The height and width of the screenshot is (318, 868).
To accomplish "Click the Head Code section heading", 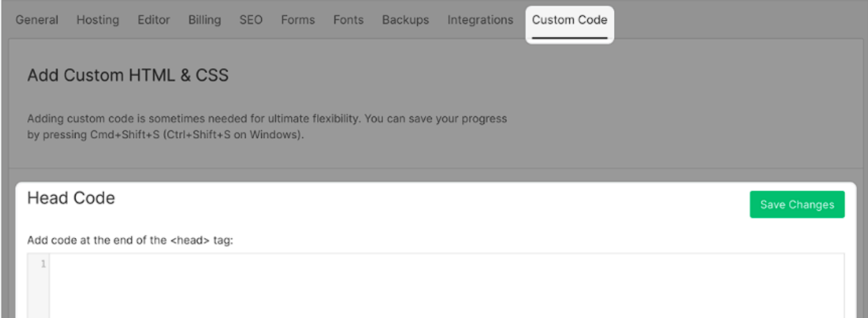I will 71,198.
